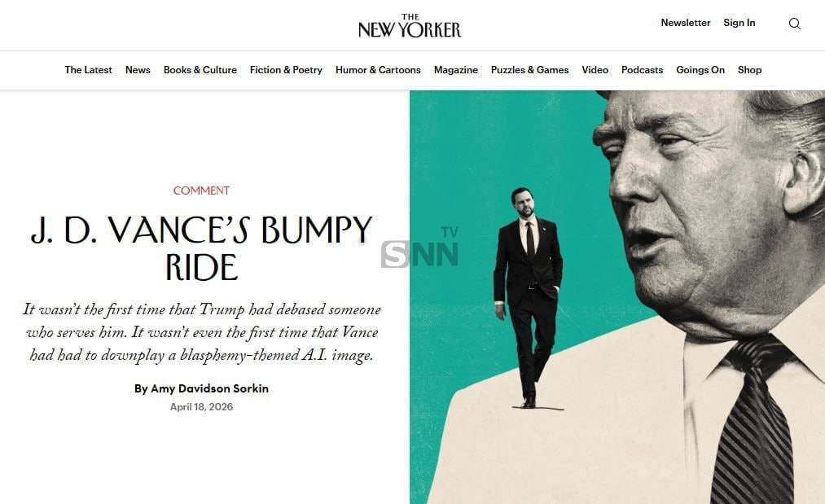825x504 pixels.
Task: Click the SNN TV watermark logo
Action: click(x=420, y=248)
